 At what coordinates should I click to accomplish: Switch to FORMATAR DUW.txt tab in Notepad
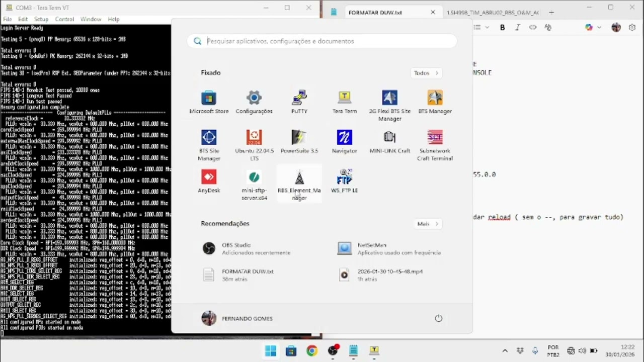375,12
